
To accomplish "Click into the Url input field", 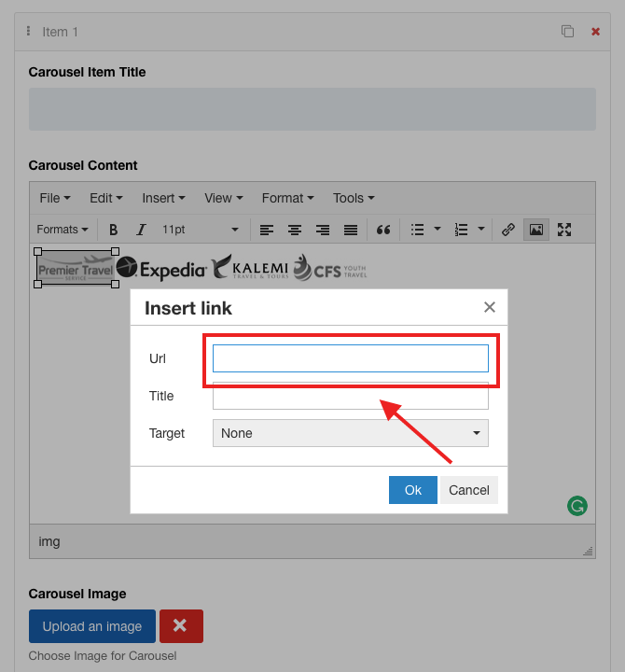I will [350, 358].
